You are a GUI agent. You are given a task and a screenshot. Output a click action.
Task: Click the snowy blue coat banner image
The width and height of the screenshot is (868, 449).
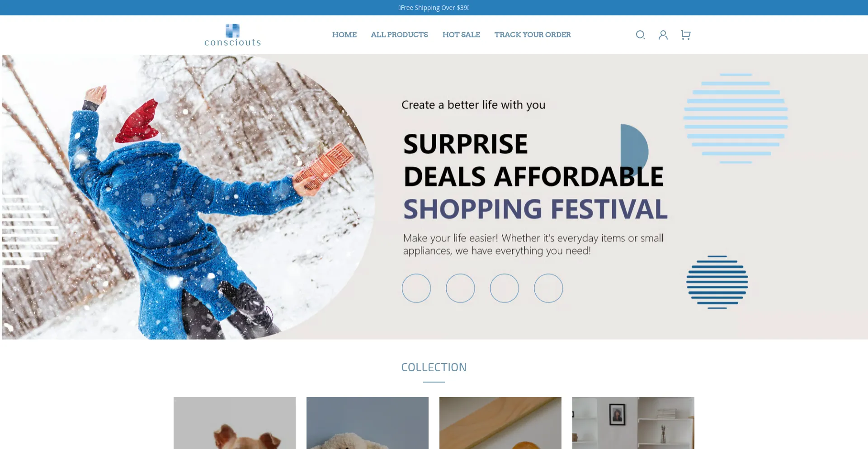[x=189, y=197]
